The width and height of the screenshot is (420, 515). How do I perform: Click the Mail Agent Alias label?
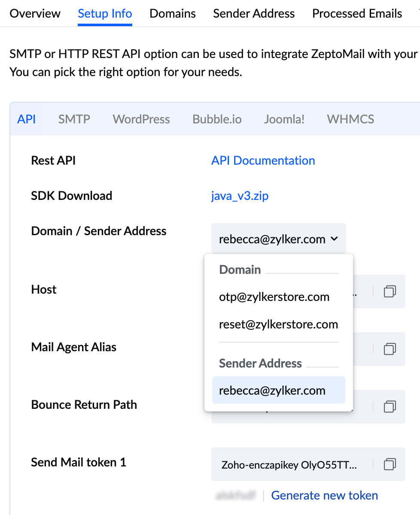[74, 347]
